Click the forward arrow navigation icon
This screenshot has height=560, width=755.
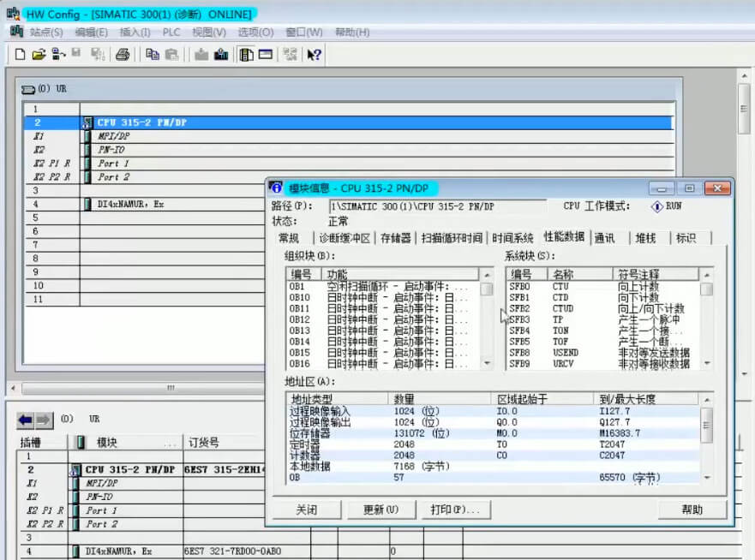(x=44, y=420)
